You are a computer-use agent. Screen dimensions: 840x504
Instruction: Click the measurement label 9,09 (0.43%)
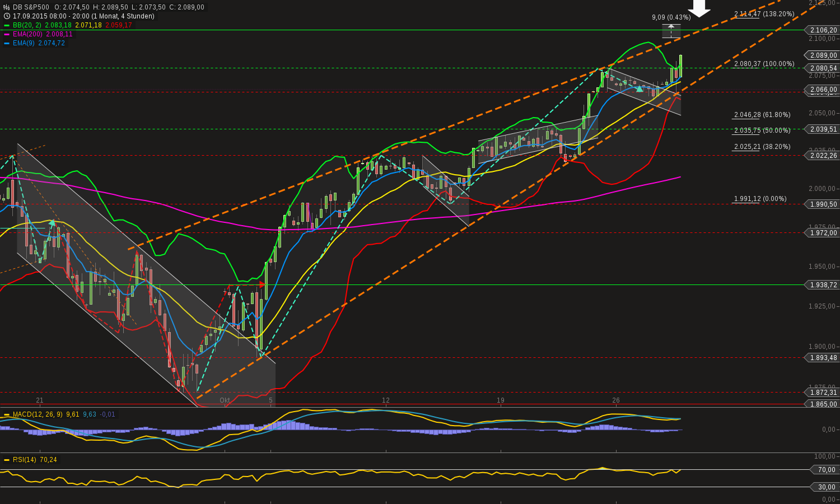(671, 17)
